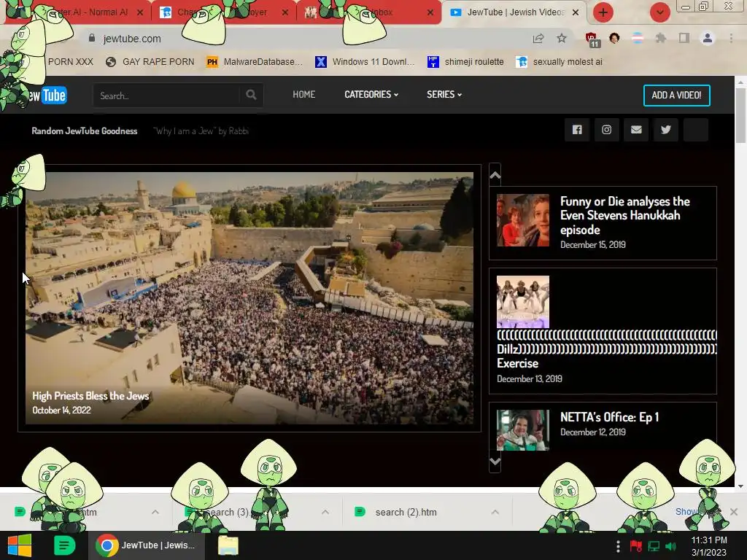Open the Windows 11 Download bookmark

(365, 62)
